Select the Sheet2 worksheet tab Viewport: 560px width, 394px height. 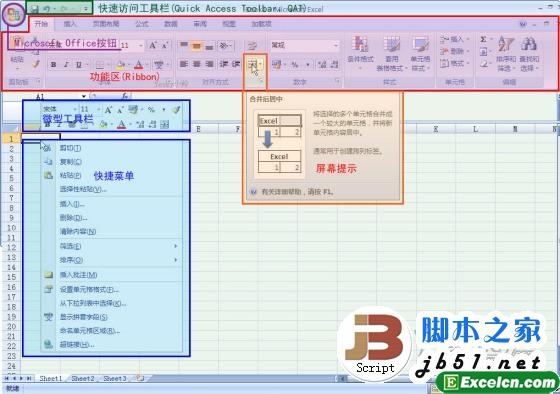[82, 378]
